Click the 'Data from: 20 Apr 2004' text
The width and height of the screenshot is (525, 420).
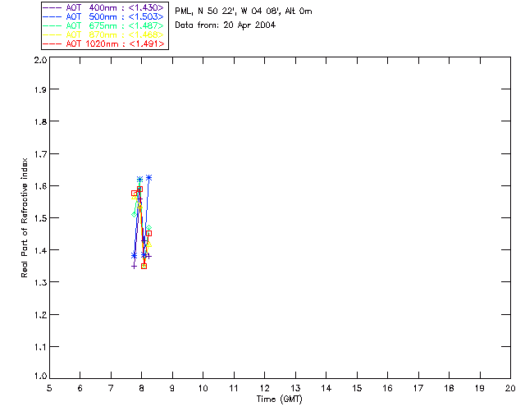(225, 25)
